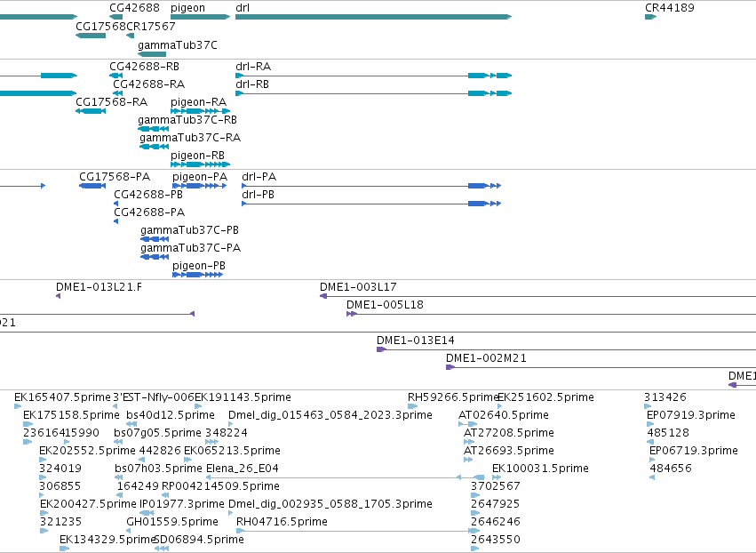Select the EK100031.5prime EST label
Image resolution: width=756 pixels, height=553 pixels.
click(540, 469)
